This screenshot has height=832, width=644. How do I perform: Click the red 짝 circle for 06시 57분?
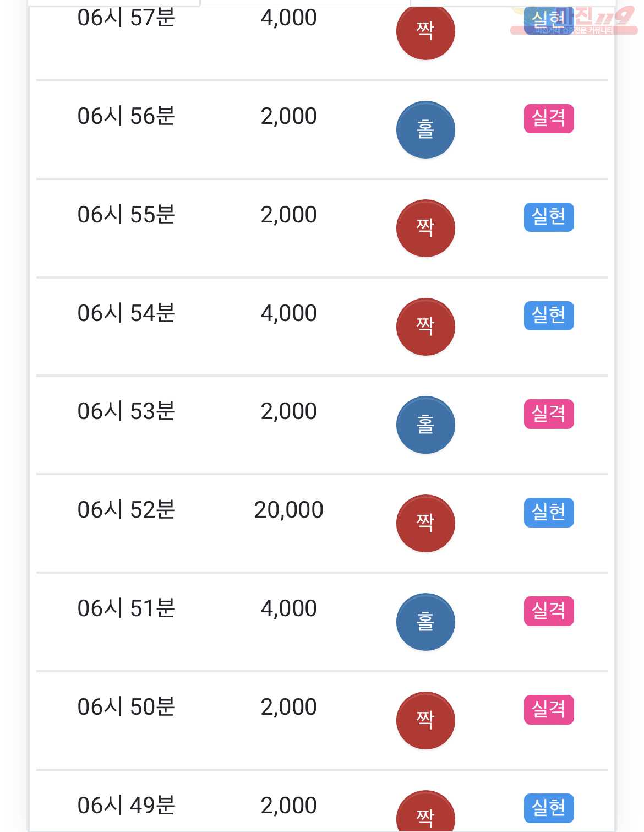point(425,31)
